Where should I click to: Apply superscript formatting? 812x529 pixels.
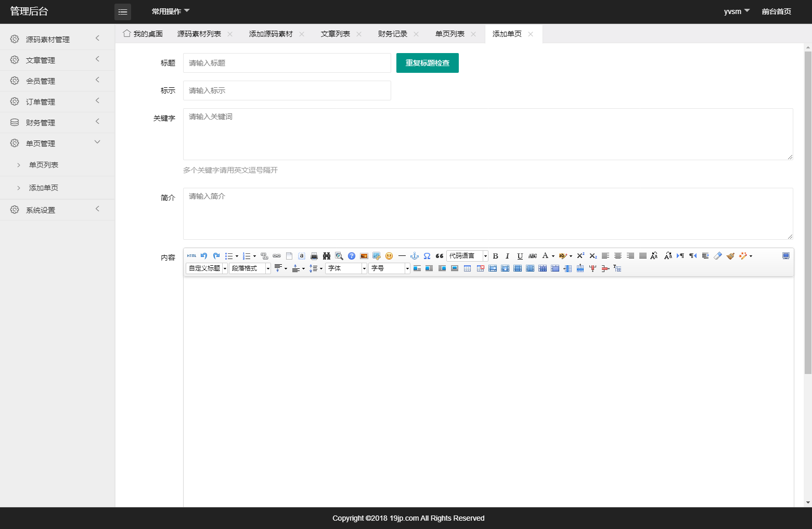pos(581,256)
